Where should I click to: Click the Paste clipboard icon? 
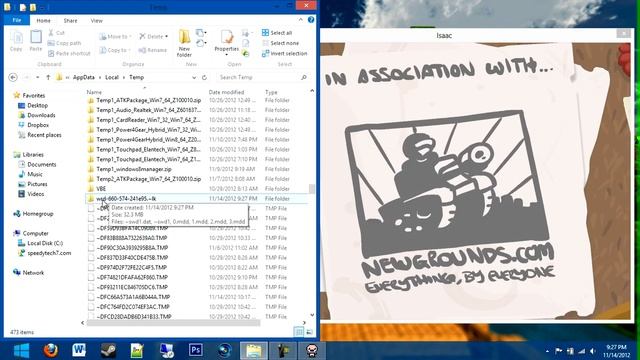click(x=36, y=41)
